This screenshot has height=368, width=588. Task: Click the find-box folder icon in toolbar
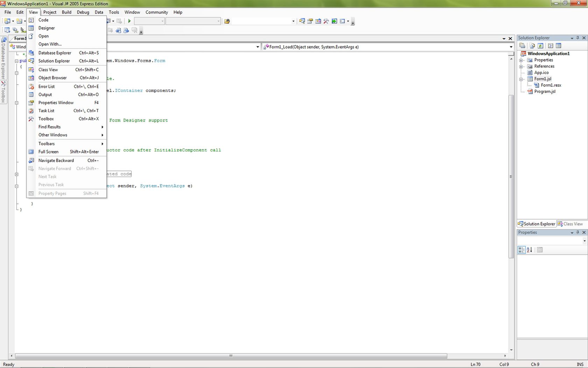pos(227,21)
